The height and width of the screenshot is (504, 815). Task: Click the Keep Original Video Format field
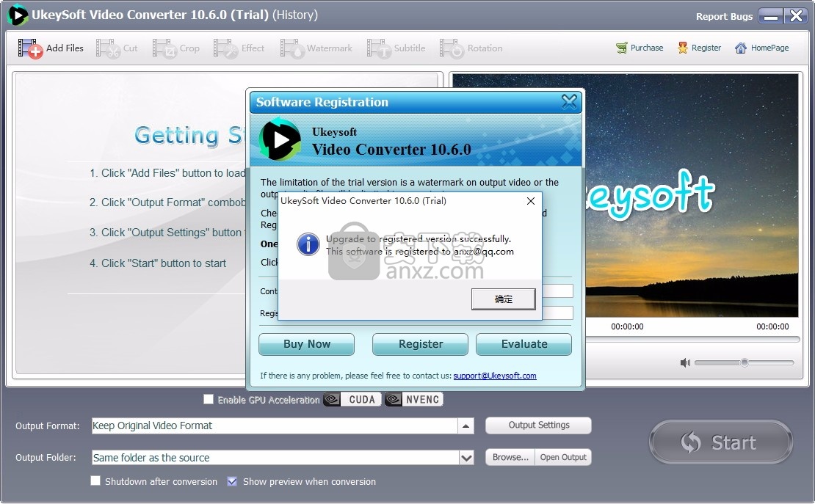[x=275, y=426]
